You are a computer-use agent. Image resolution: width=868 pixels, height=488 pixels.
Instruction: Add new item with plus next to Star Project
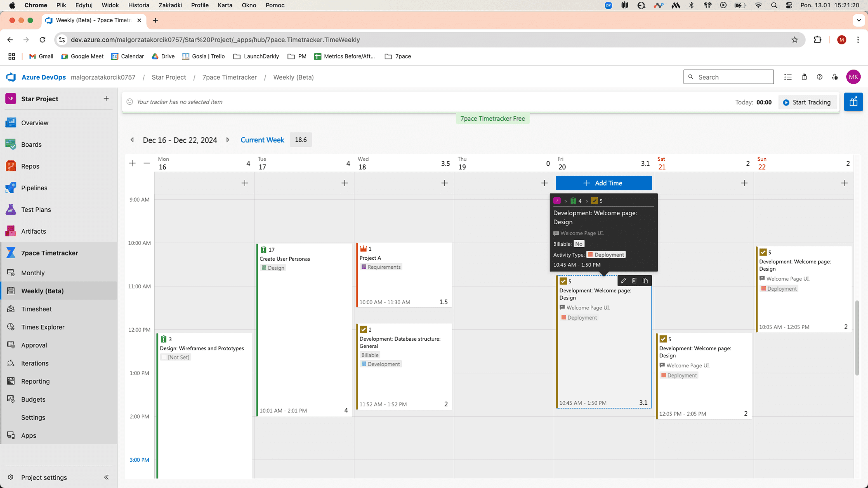[x=106, y=98]
